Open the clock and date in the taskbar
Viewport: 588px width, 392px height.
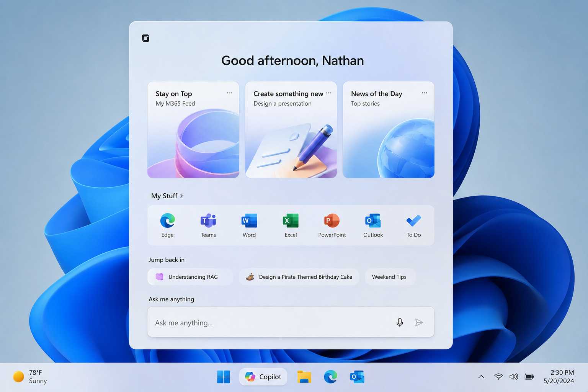click(559, 377)
